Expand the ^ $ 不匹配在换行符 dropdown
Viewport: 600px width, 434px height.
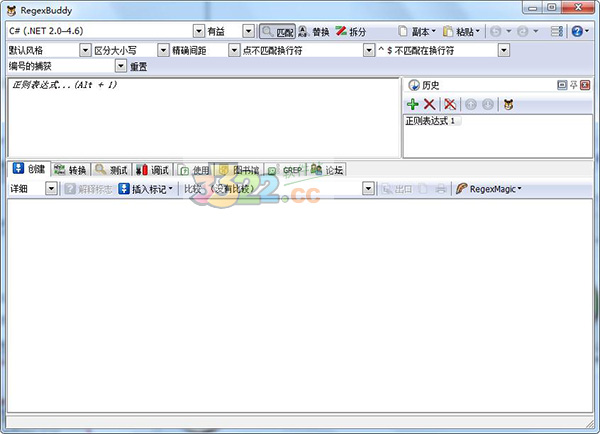click(x=504, y=50)
